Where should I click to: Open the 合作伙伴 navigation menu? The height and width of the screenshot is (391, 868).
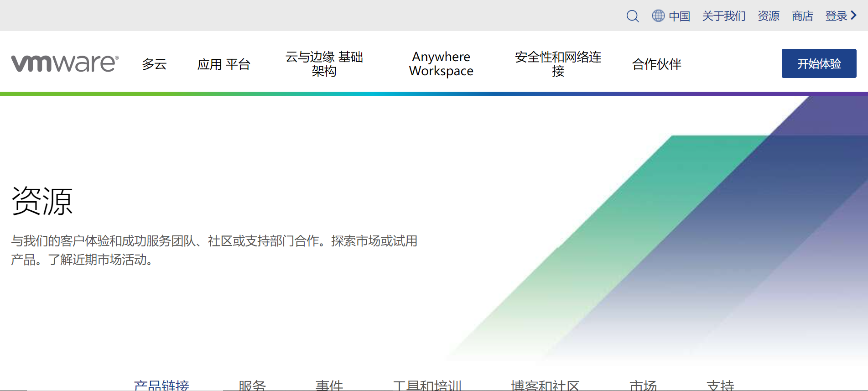656,64
